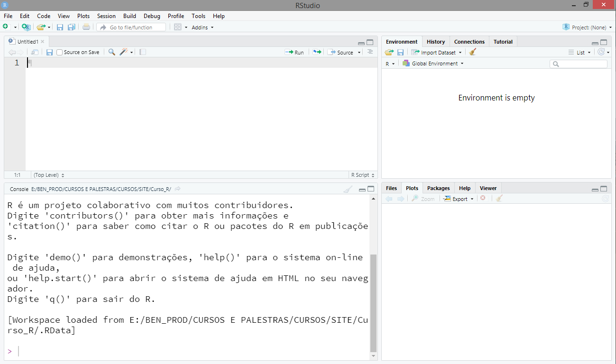
Task: Click the compile report notebook icon
Action: (143, 52)
